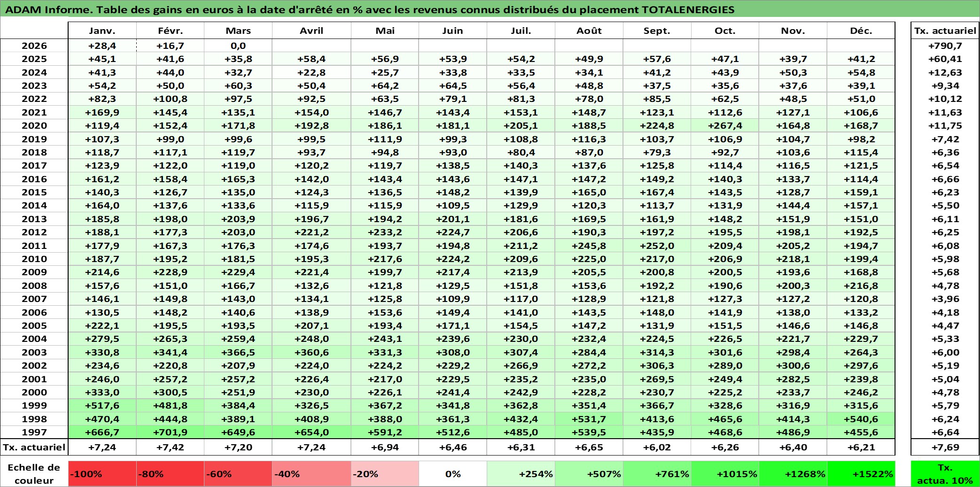980x487 pixels.
Task: Click cell +60,41 in Tx. actuariel column
Action: 945,59
